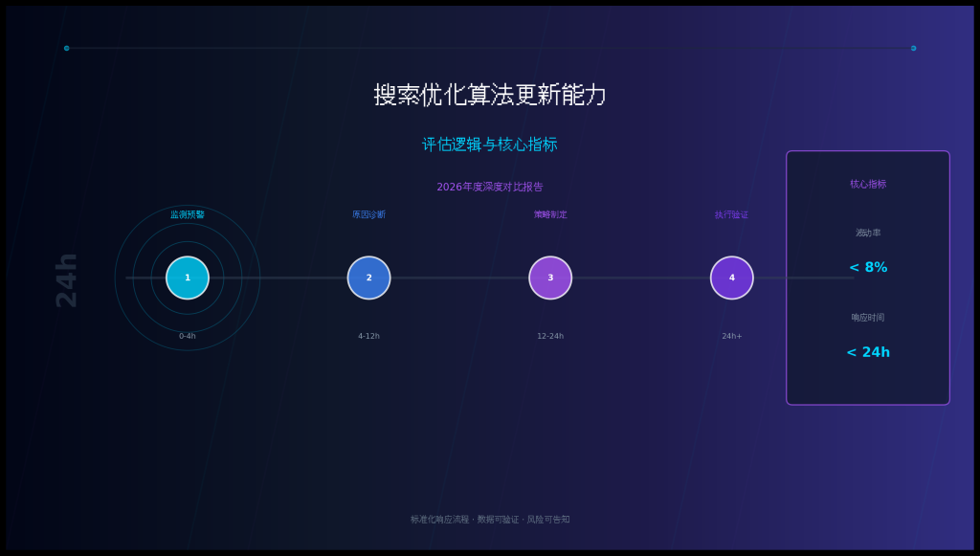Expand the 策略制定 stage details
Screen dimensions: 980x556
pos(550,214)
